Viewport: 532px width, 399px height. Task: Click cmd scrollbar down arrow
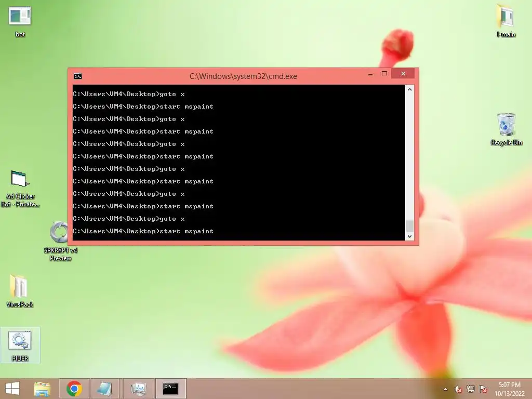pyautogui.click(x=409, y=236)
